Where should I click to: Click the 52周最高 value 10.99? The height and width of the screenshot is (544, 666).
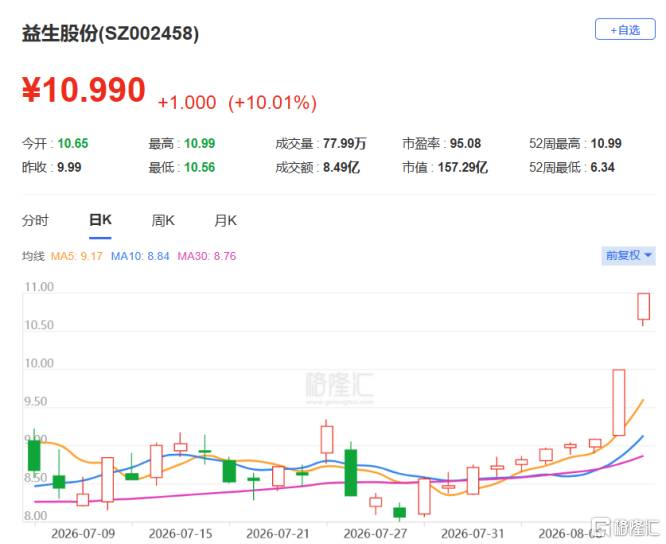point(606,144)
